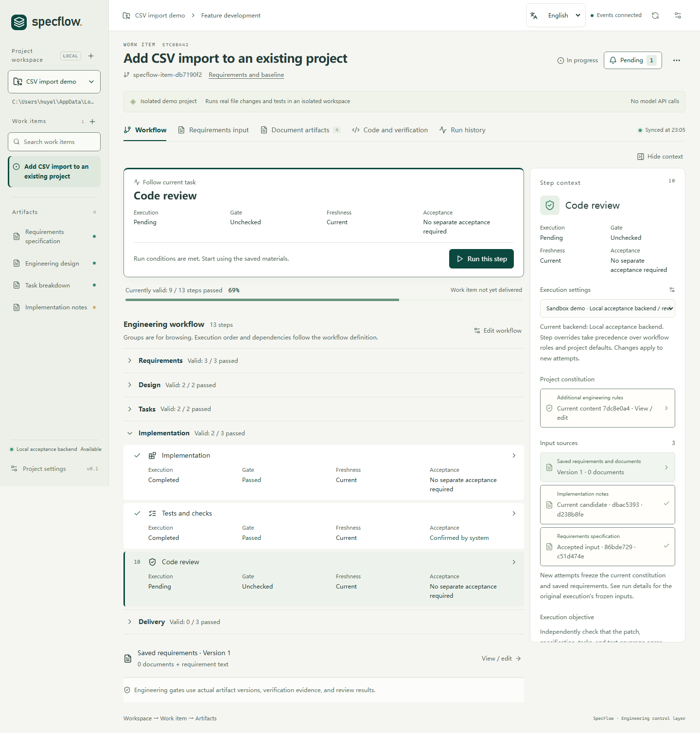The width and height of the screenshot is (700, 733).
Task: Open the Run history tab
Action: pyautogui.click(x=462, y=130)
